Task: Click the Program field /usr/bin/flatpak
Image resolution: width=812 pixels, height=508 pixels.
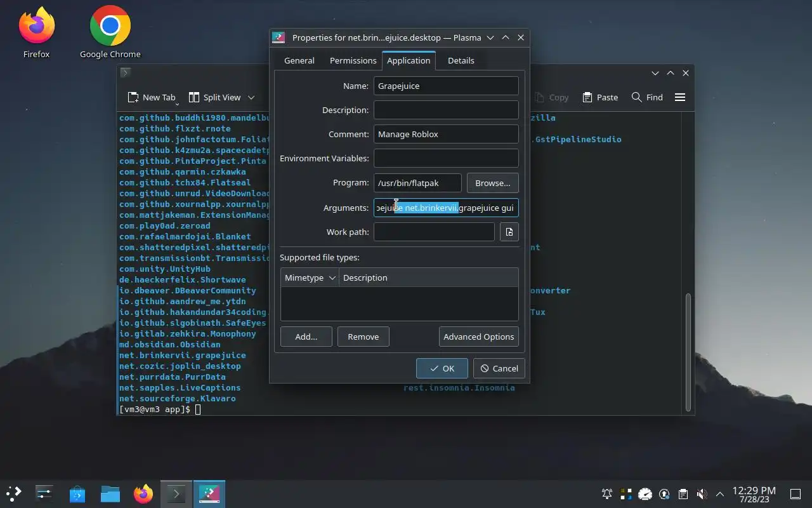Action: click(417, 183)
